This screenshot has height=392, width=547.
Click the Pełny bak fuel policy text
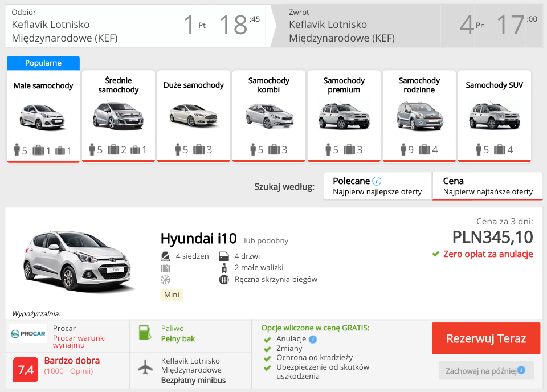click(x=178, y=338)
